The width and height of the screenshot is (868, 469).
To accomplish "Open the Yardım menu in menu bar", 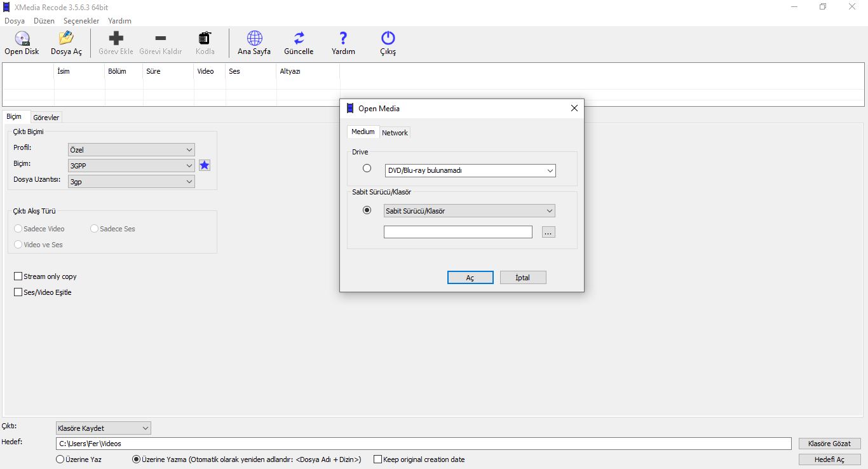I will (x=119, y=21).
